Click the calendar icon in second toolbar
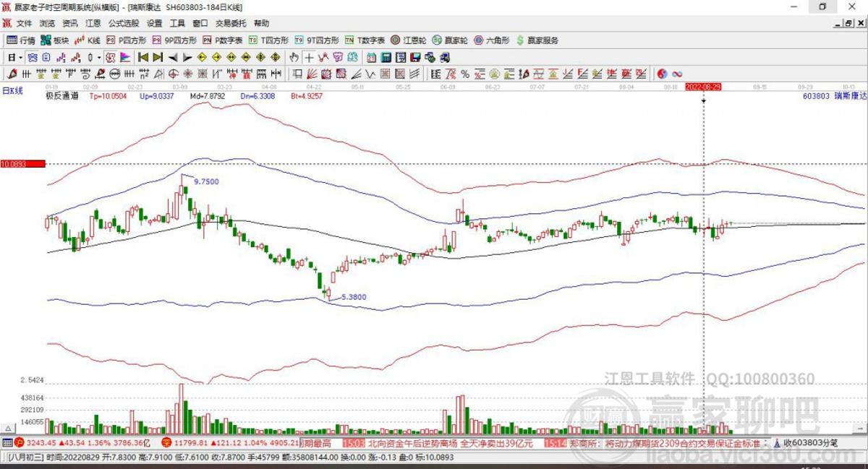 [371, 57]
